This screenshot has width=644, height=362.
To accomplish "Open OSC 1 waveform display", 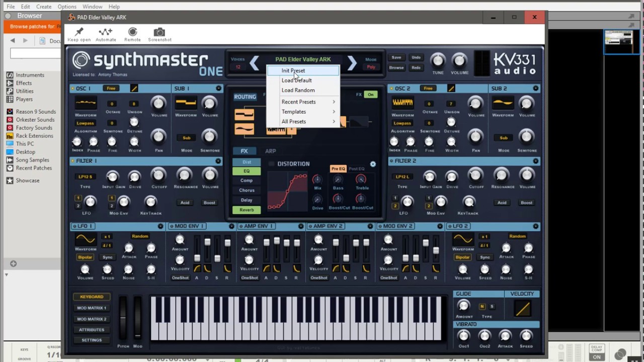I will [85, 104].
